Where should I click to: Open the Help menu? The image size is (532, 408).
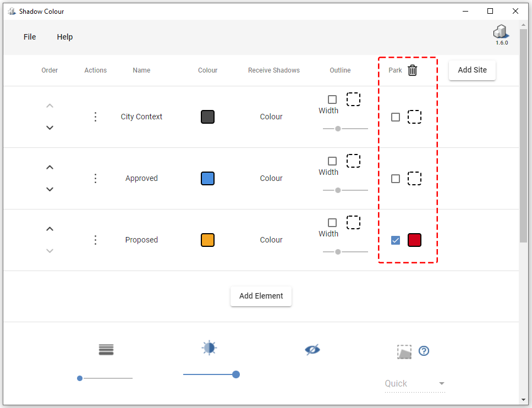64,37
